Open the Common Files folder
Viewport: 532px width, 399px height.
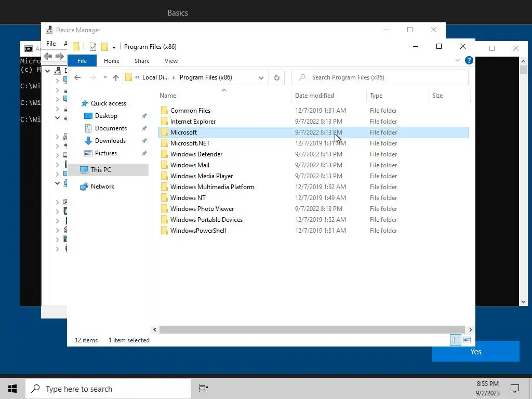coord(190,111)
